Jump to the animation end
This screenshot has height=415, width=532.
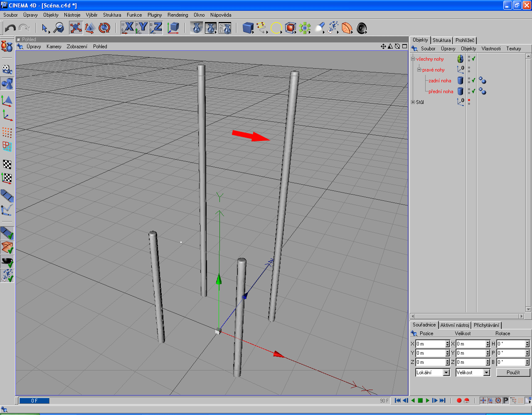[x=443, y=400]
